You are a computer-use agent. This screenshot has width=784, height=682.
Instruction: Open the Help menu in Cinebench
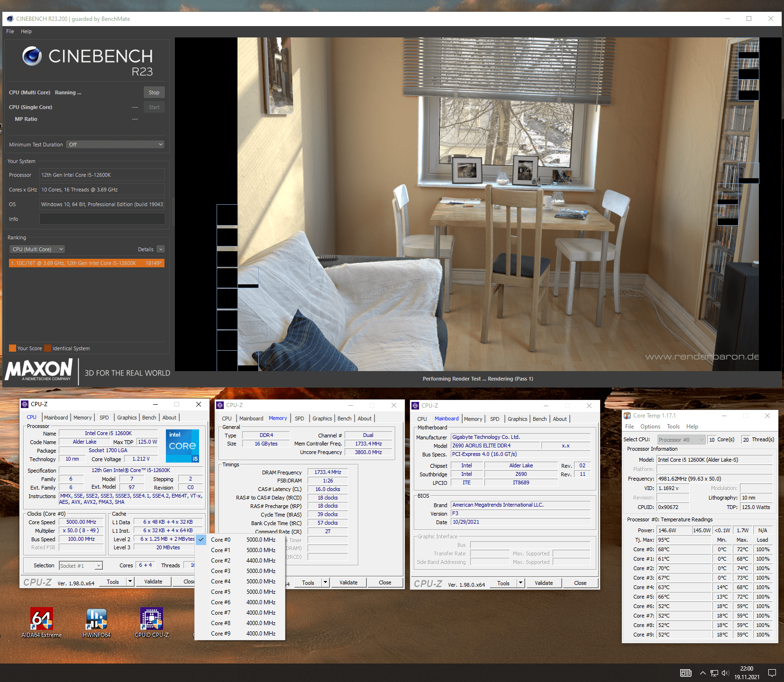(x=26, y=31)
